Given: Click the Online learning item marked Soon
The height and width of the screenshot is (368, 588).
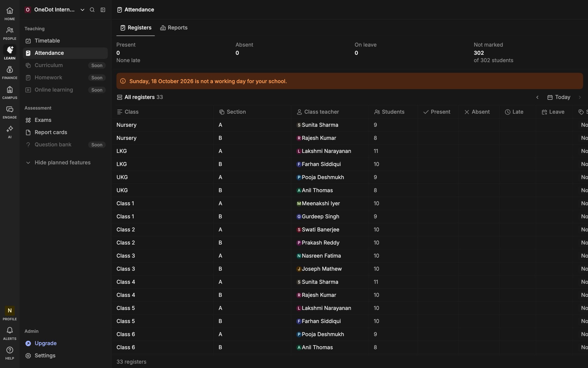Looking at the screenshot, I should pos(65,90).
